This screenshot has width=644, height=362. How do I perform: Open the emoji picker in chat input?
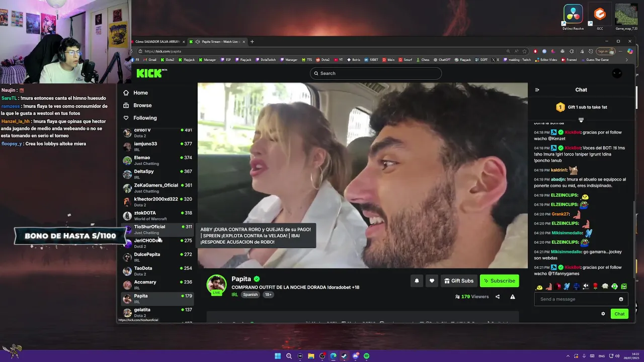[x=621, y=299]
